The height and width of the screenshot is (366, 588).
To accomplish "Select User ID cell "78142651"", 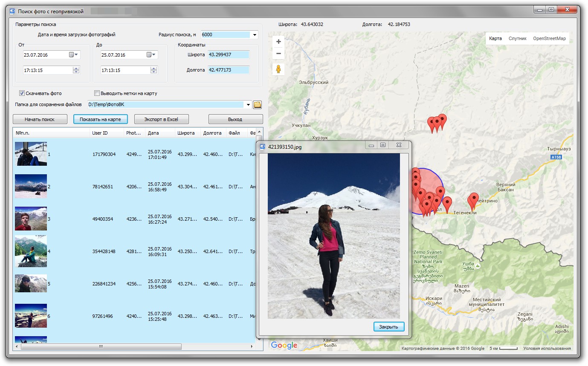I will [103, 187].
